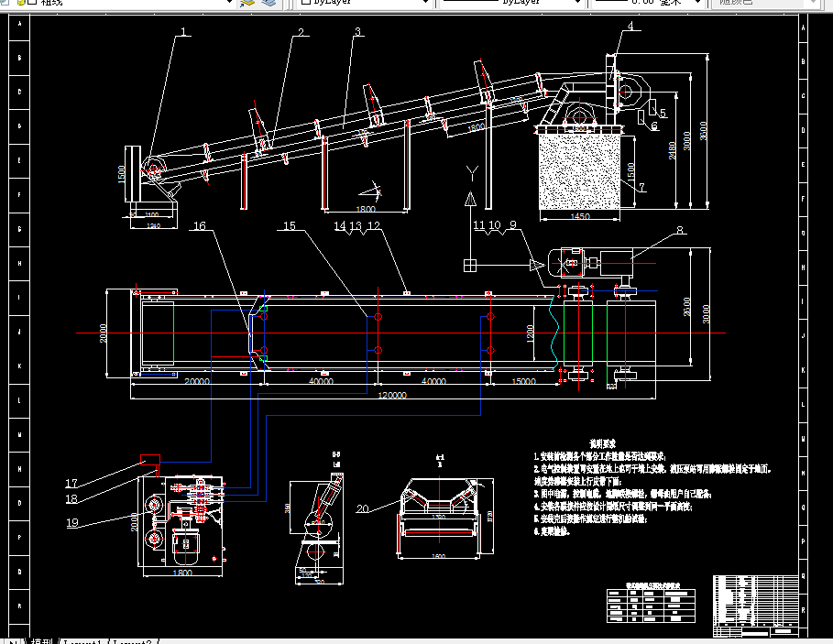Select part label 5 beside the head pulley
This screenshot has height=644, width=833.
coord(663,113)
